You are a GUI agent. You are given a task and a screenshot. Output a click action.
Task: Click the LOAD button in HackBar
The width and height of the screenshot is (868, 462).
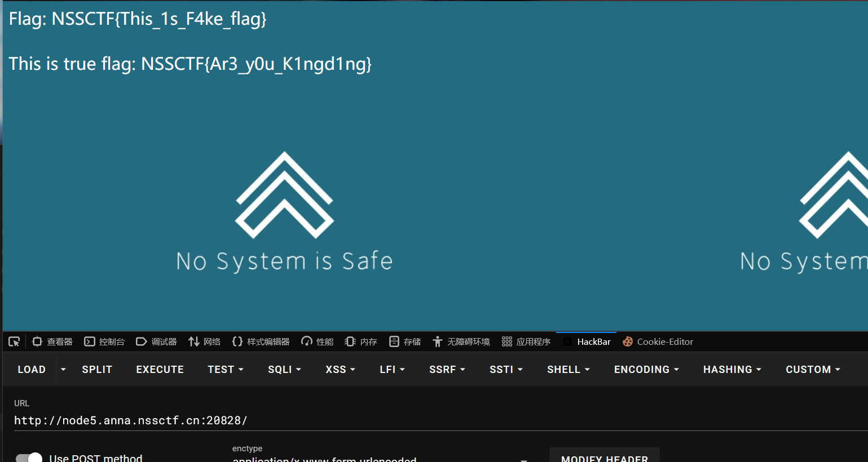click(x=32, y=370)
